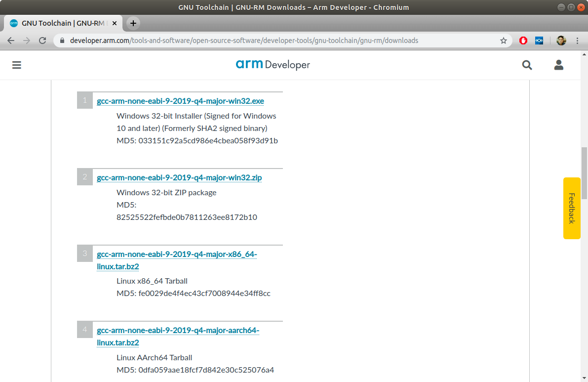The width and height of the screenshot is (588, 382).
Task: Click the MD5 hash 033151c92a5cd986e4cbea058f93d91b
Action: point(208,141)
